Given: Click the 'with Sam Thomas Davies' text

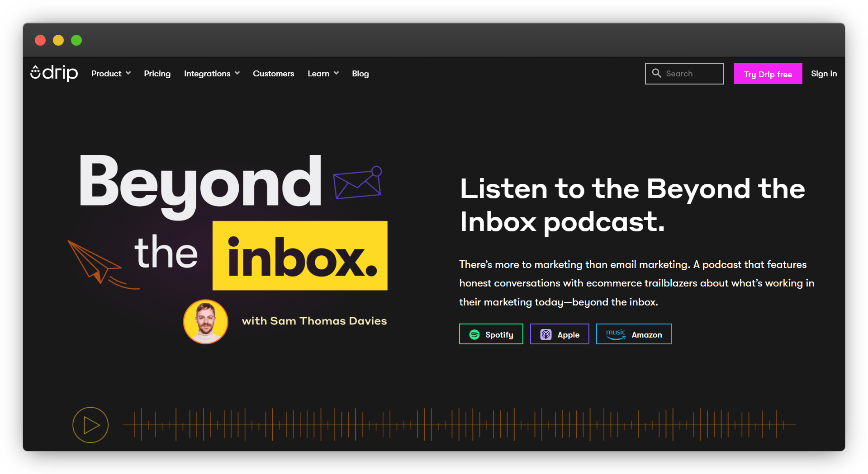Looking at the screenshot, I should 314,321.
